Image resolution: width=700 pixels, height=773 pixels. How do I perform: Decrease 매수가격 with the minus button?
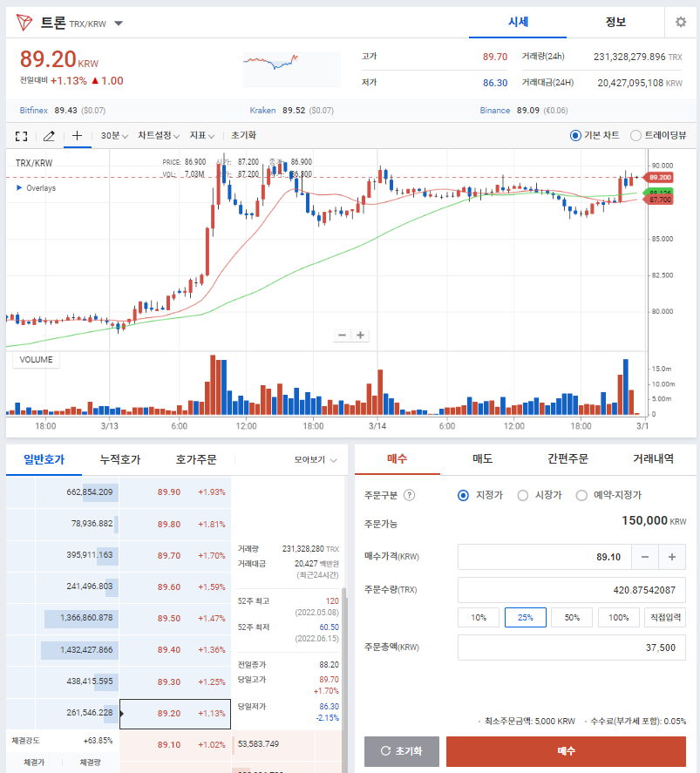coord(644,557)
